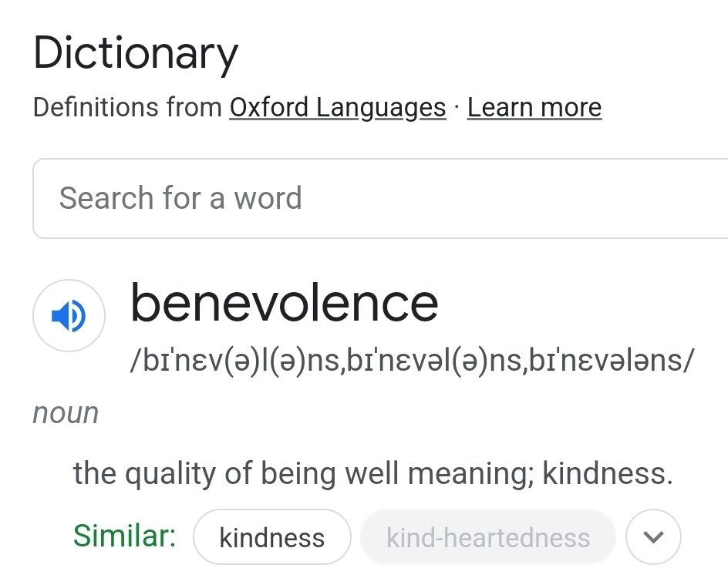This screenshot has width=728, height=585.
Task: Focus the Search for a word field
Action: 380,199
